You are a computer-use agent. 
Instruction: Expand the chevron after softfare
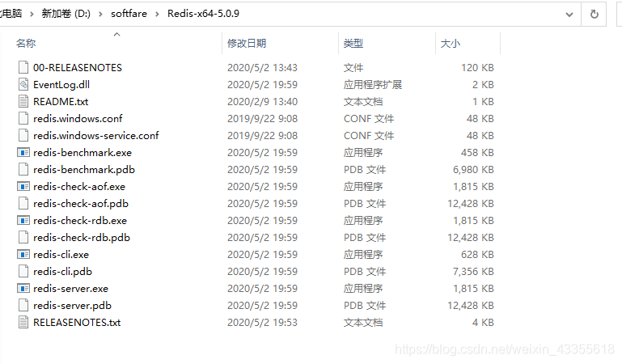pos(158,15)
